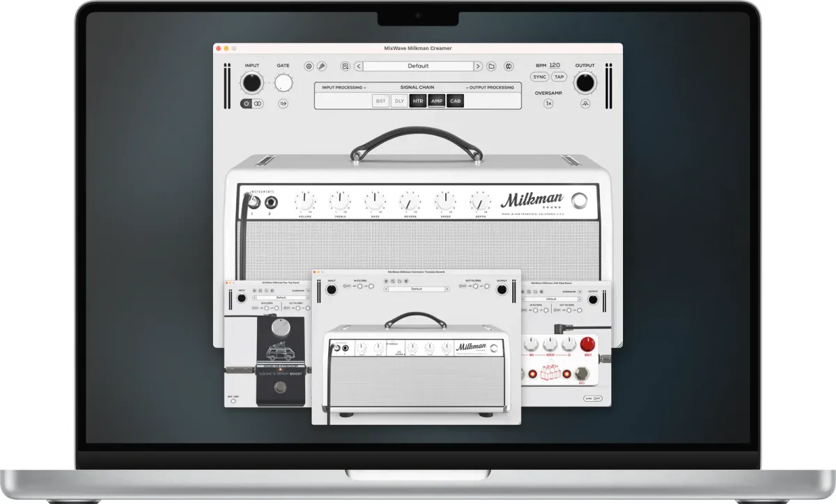Screen dimensions: 836x504
Task: Click the arrow icon below the Gate knob
Action: click(x=283, y=104)
